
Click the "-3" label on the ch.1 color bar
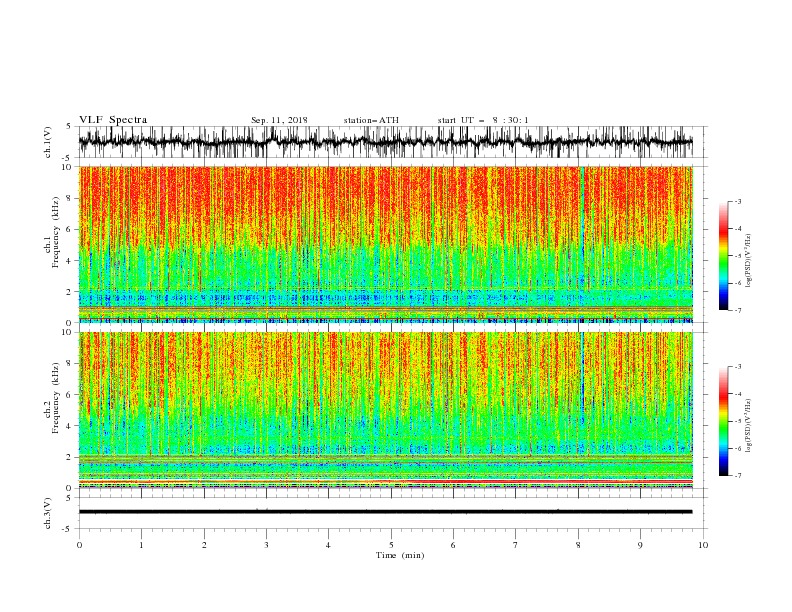(x=737, y=201)
